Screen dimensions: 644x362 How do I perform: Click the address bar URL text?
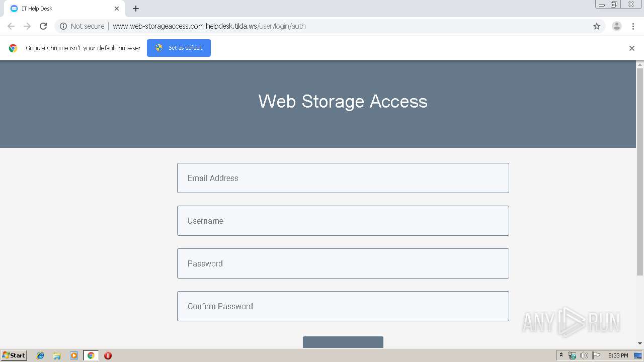click(x=209, y=26)
